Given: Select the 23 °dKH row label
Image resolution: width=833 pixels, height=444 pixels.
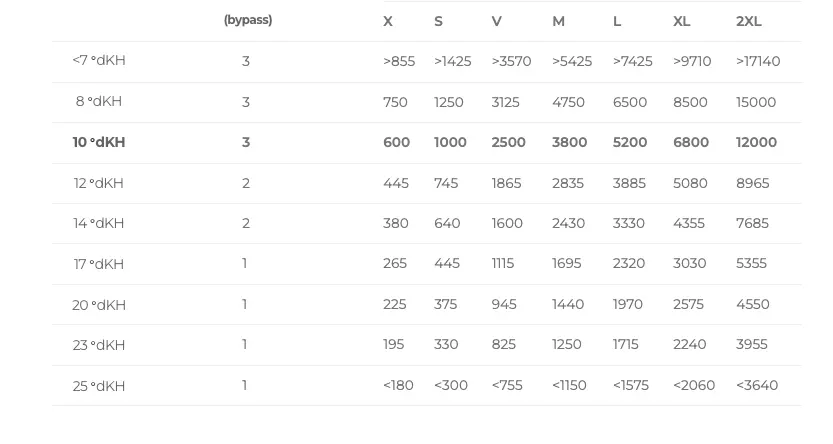Looking at the screenshot, I should [x=99, y=346].
